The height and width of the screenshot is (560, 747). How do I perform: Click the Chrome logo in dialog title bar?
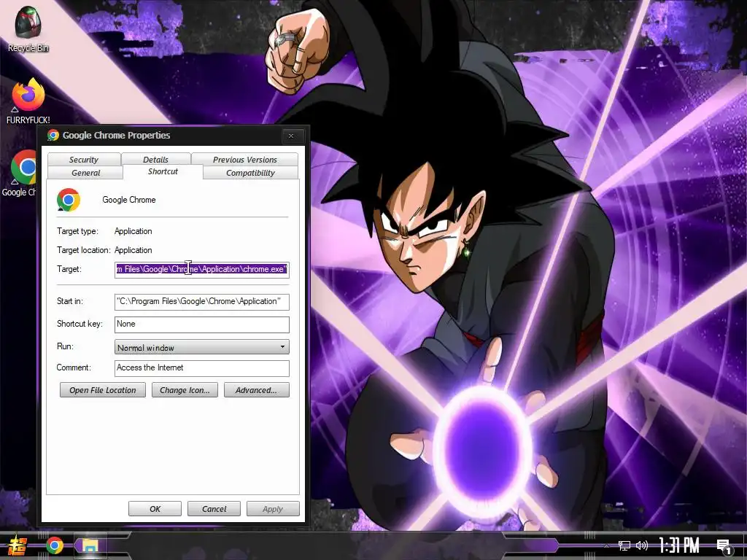[53, 135]
